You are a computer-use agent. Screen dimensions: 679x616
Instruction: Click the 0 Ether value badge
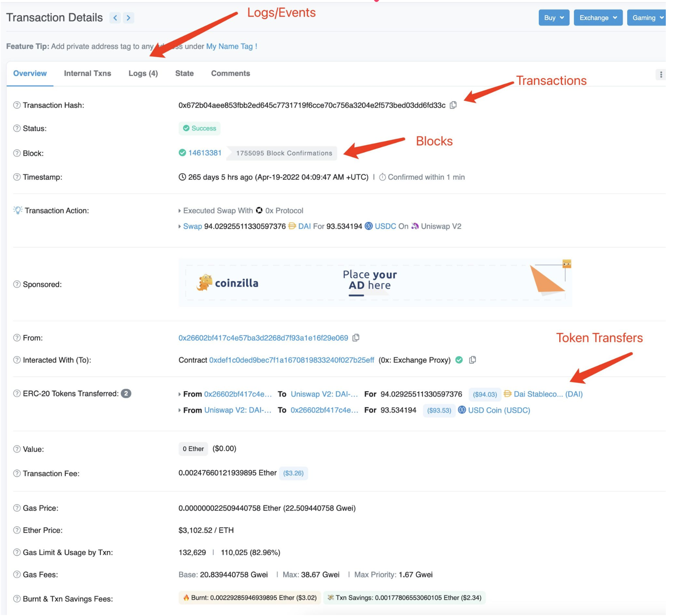pos(193,449)
